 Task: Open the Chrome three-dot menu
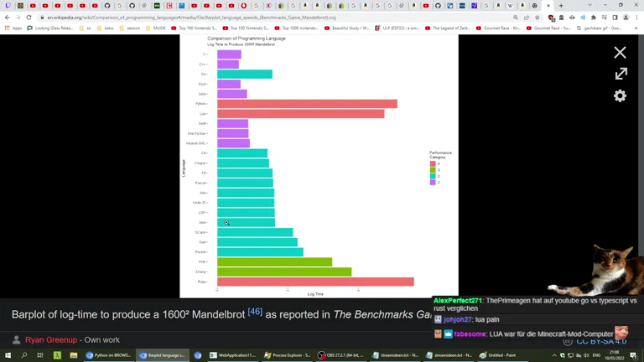click(x=636, y=17)
